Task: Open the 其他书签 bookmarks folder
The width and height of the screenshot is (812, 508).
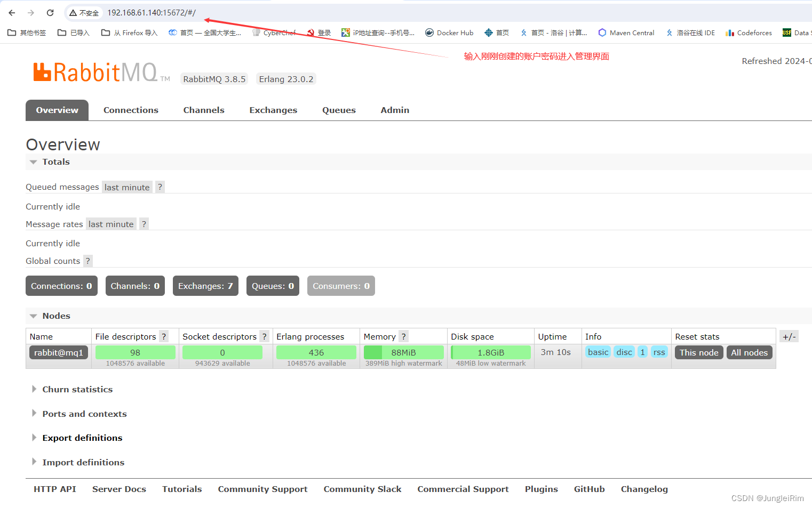Action: [27, 33]
